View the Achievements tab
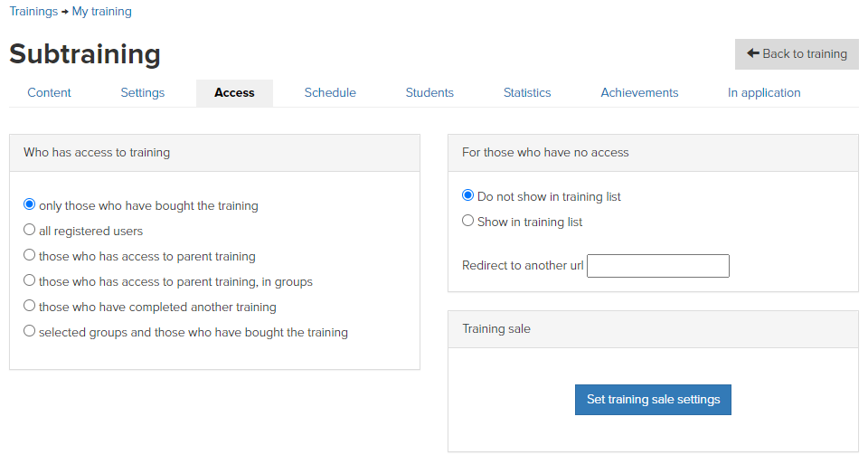 tap(639, 92)
